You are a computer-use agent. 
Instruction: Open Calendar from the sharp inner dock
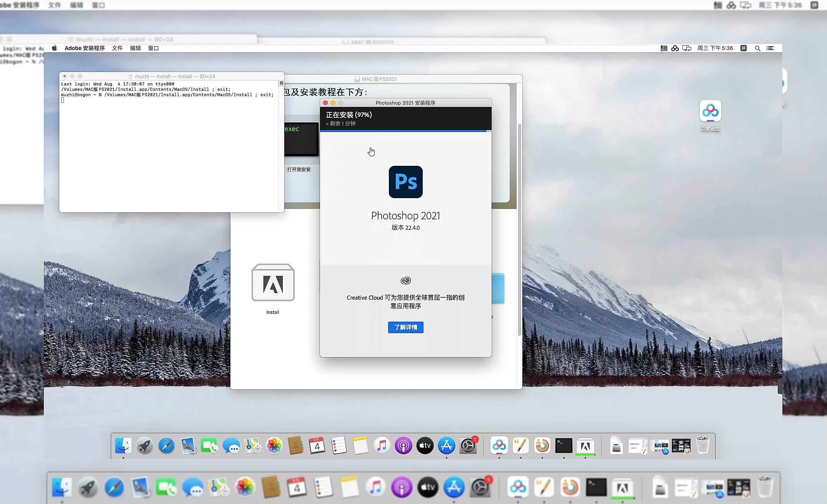tap(317, 446)
